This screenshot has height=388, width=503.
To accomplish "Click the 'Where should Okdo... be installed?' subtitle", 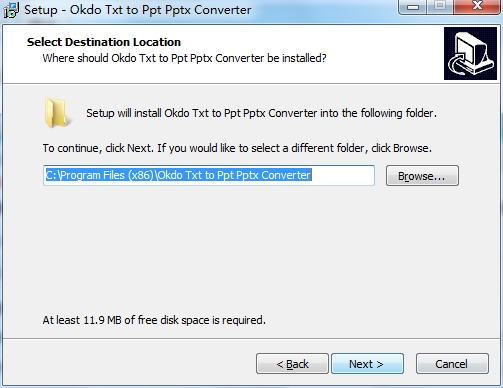I will click(184, 58).
